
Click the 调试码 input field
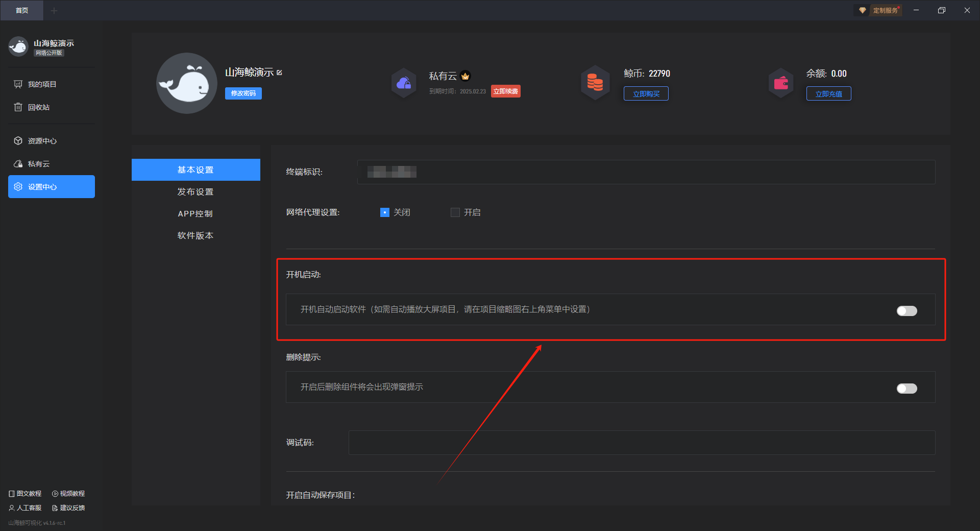coord(642,443)
